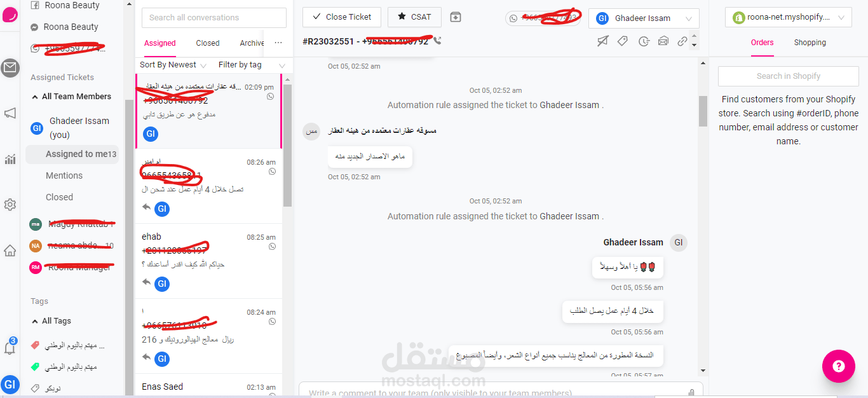Click the crossed-out megaphone icon in ticket header

602,41
